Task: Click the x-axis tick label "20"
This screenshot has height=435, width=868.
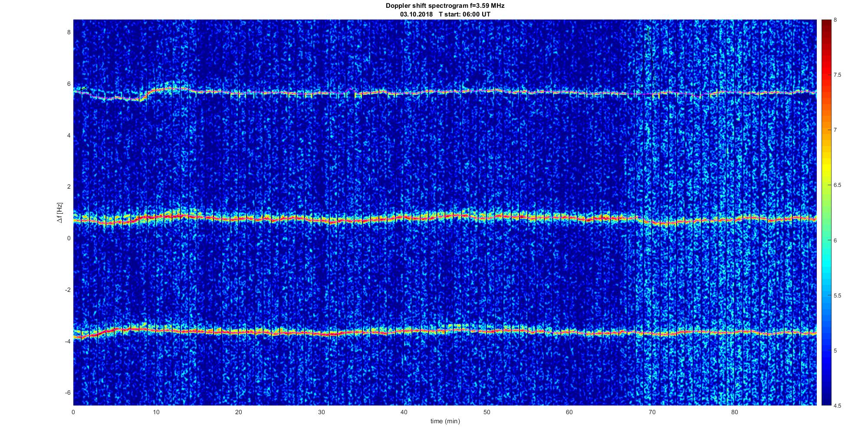Action: [239, 412]
